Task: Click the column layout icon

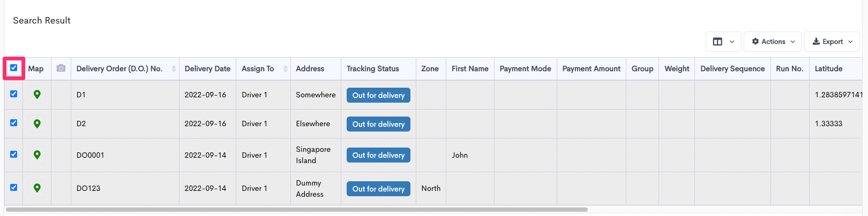Action: click(x=717, y=42)
